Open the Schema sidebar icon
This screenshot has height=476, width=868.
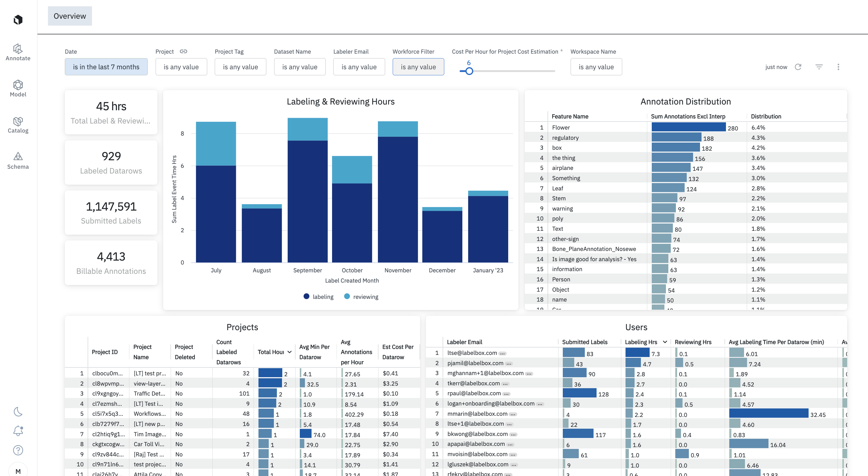coord(18,161)
